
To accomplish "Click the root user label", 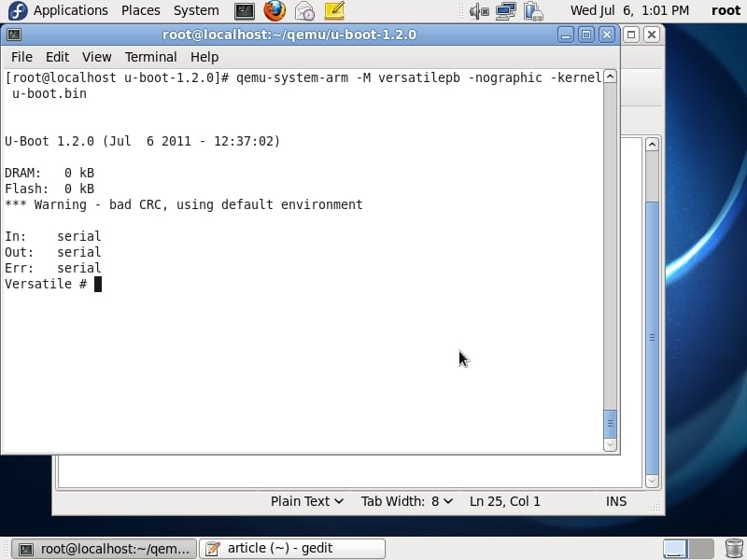I will [726, 10].
